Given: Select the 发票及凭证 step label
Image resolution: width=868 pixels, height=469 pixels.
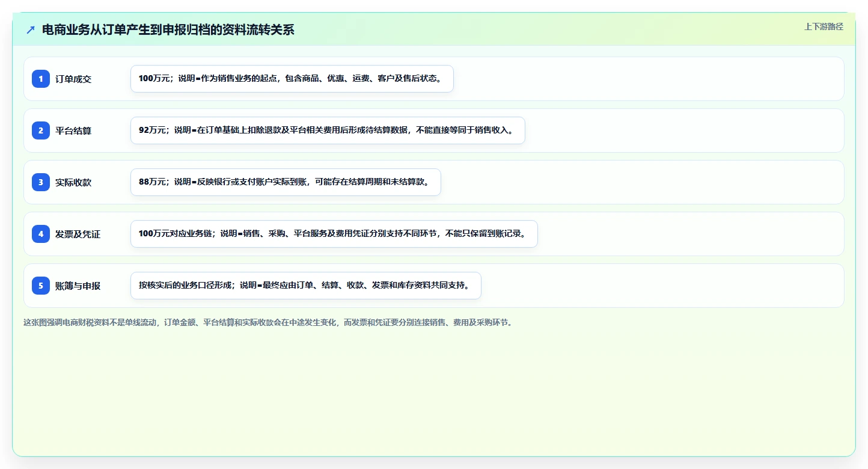Looking at the screenshot, I should (x=78, y=234).
